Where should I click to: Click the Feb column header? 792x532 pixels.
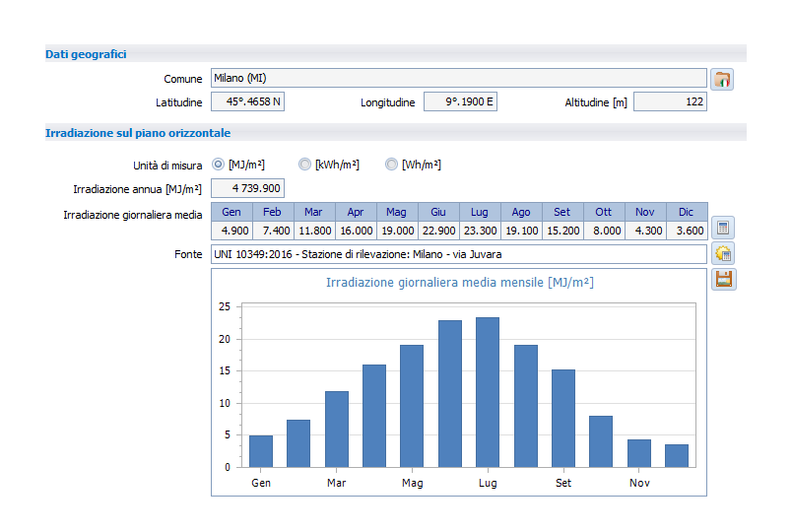tap(272, 212)
